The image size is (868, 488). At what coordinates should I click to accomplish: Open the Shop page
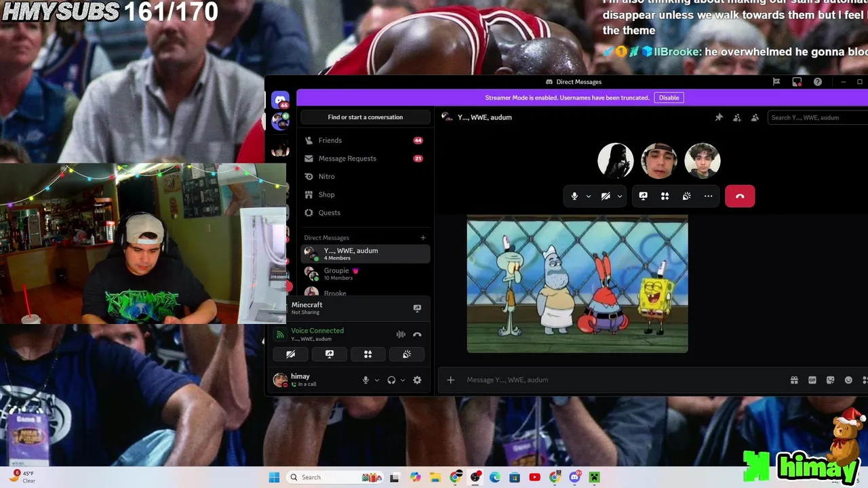[x=366, y=195]
